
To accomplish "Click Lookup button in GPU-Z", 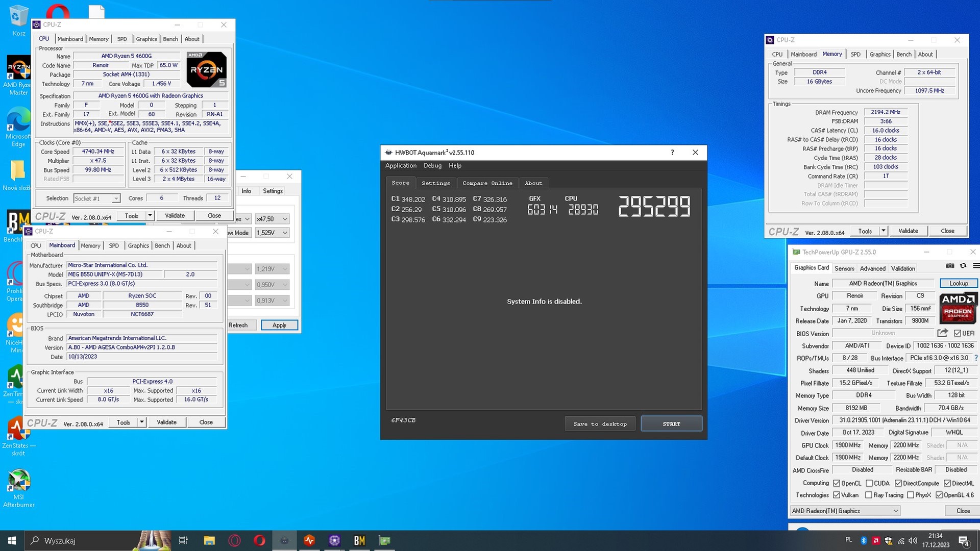I will click(959, 284).
